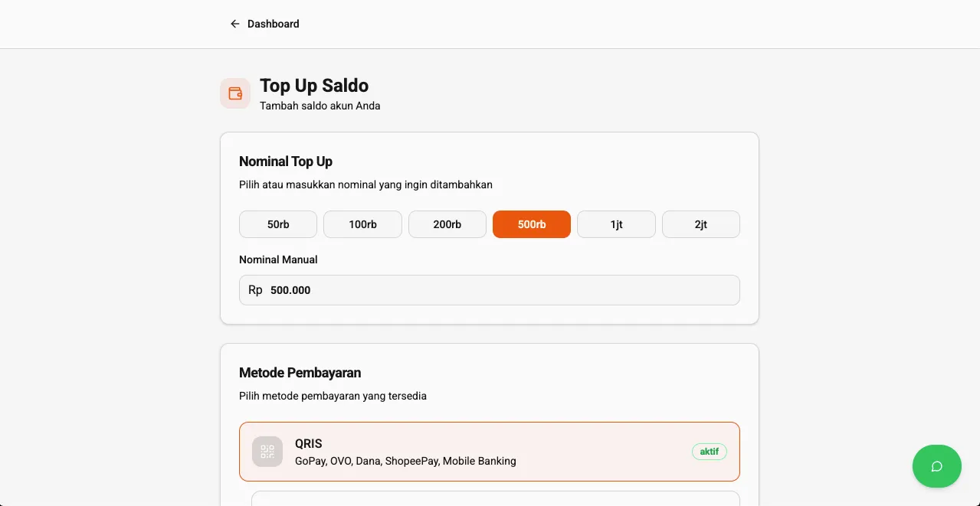
Task: Select the 2jt nominal preset
Action: tap(701, 224)
